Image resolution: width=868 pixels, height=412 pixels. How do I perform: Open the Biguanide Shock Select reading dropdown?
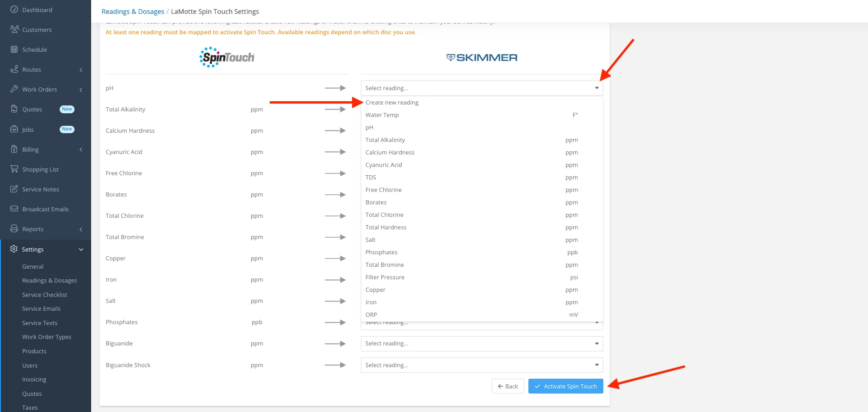pos(482,365)
